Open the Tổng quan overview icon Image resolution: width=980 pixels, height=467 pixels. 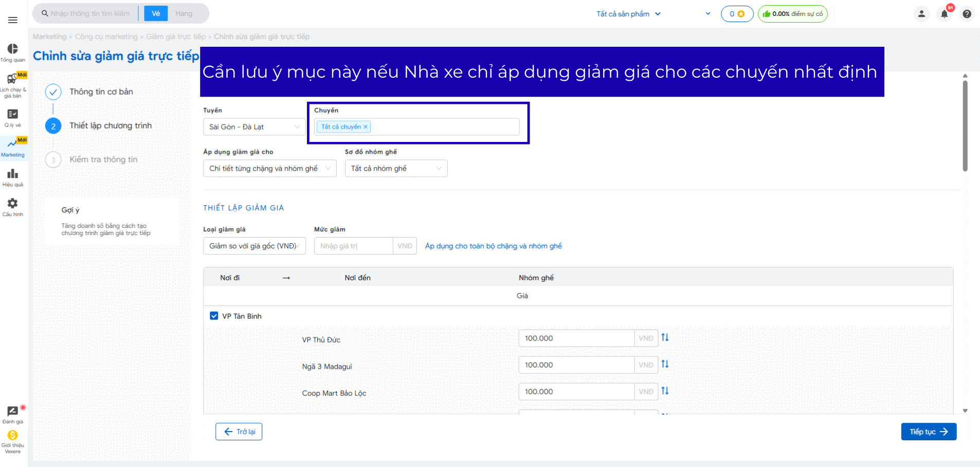coord(13,49)
